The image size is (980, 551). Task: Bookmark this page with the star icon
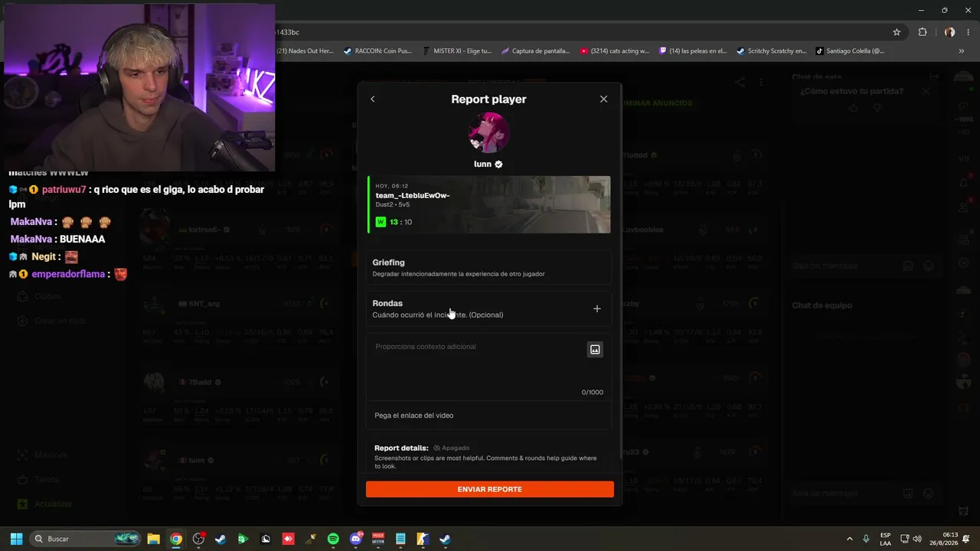tap(897, 32)
